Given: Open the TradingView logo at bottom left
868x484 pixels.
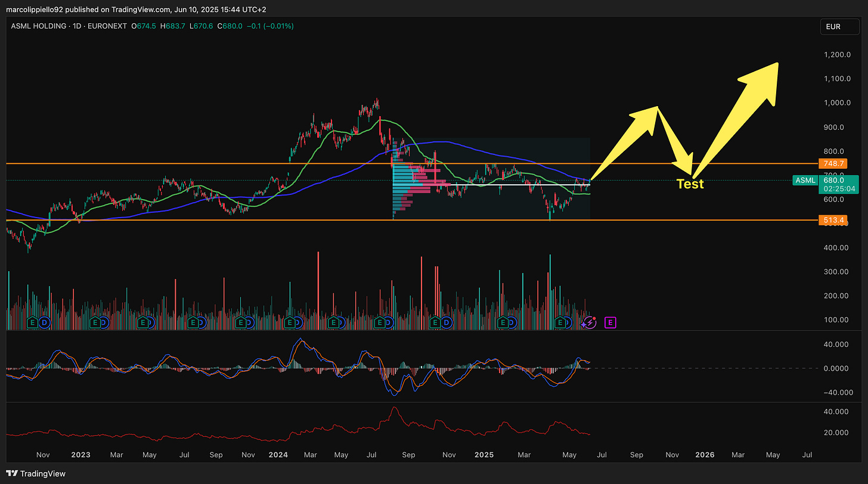Looking at the screenshot, I should [36, 473].
